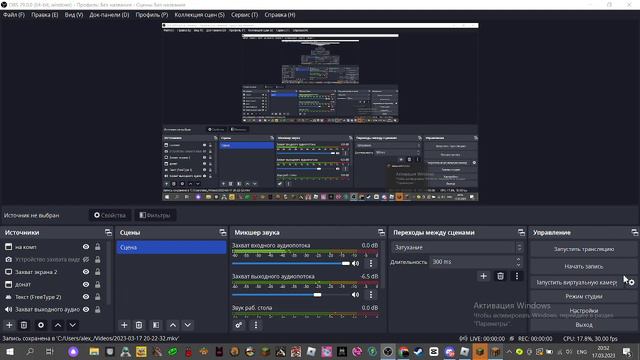Undock the Управление panel

635,233
